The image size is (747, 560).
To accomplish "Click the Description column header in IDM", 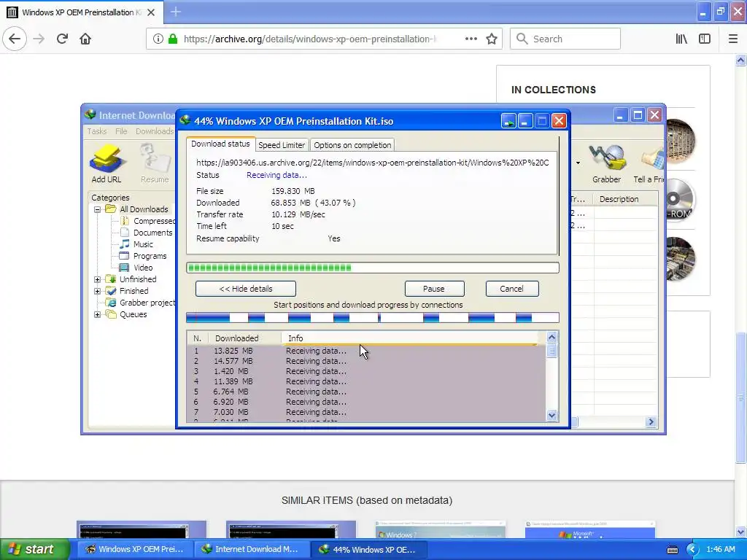I will 625,199.
